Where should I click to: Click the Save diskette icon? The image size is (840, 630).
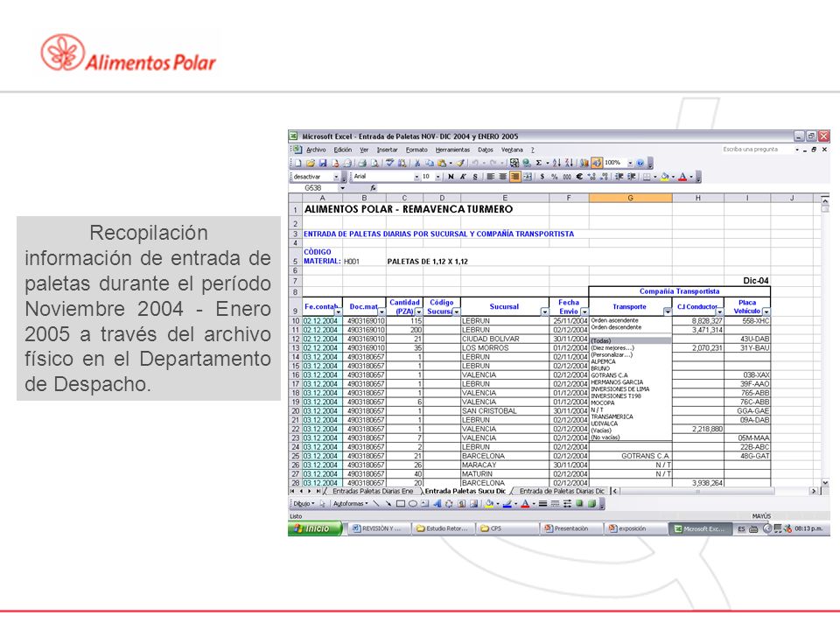323,163
